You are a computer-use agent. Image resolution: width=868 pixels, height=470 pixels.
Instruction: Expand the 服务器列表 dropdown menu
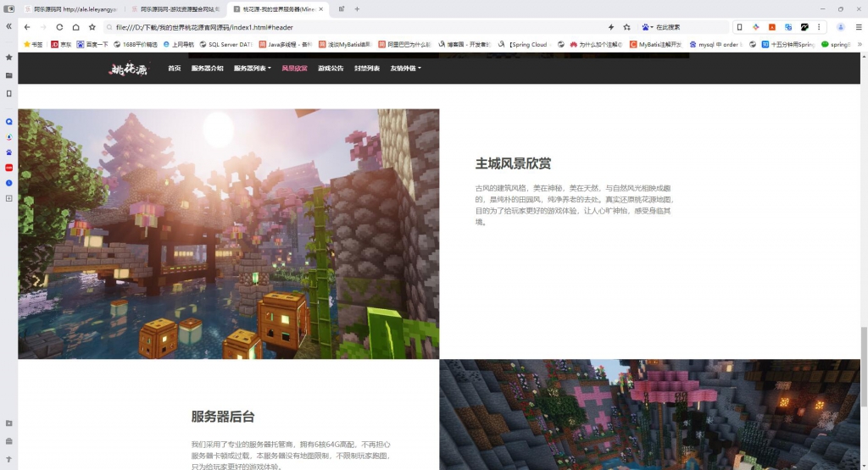pos(252,69)
